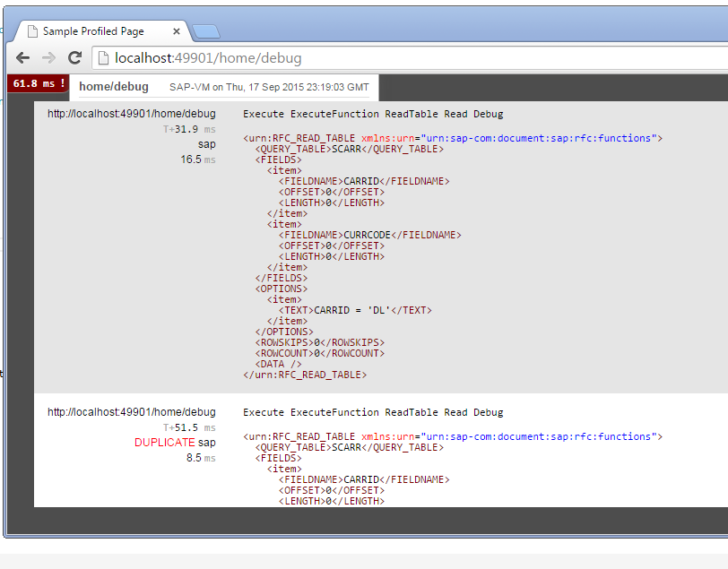Click the first Execute ExecuteFunction ReadTable stack line

(x=373, y=114)
